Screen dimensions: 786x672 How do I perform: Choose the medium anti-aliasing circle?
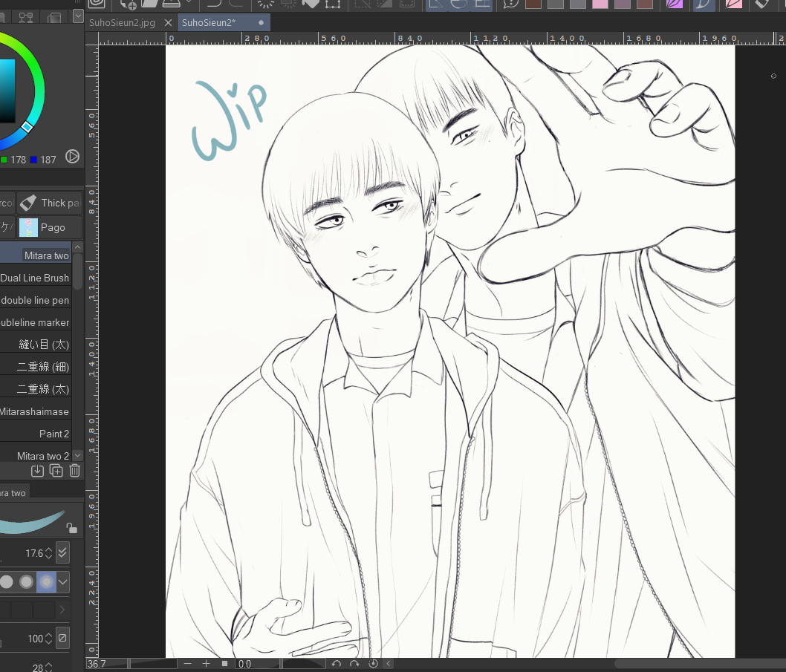[26, 581]
